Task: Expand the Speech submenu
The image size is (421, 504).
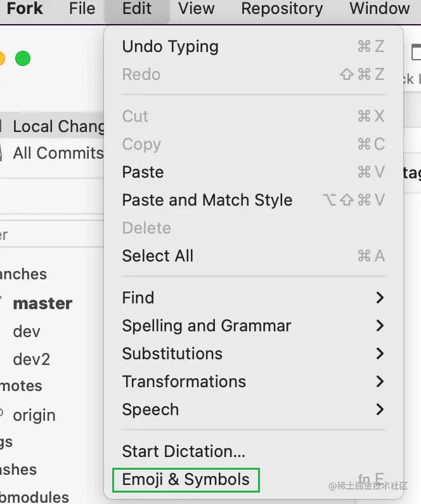Action: coord(150,409)
